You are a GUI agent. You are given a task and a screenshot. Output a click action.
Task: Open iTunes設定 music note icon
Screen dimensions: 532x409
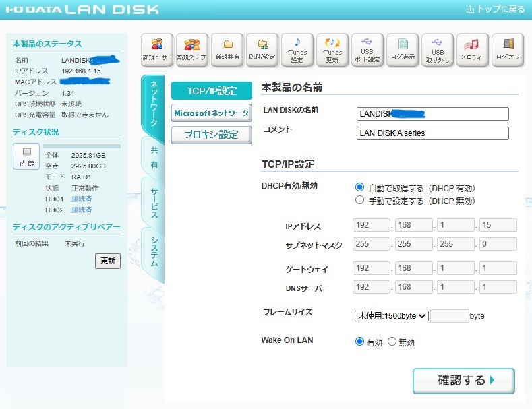coord(297,50)
